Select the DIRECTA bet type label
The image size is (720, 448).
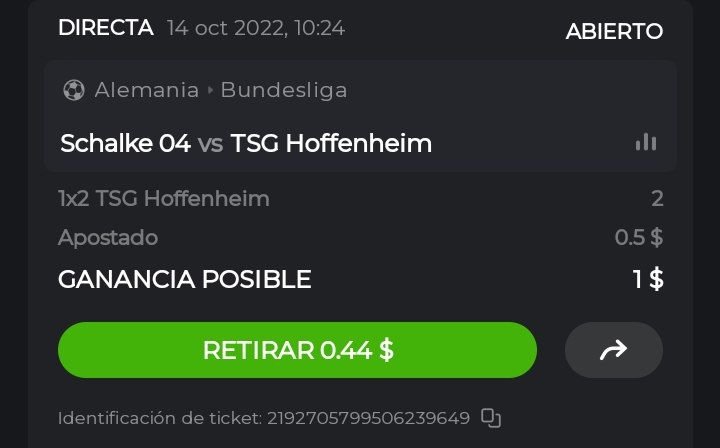click(x=105, y=28)
